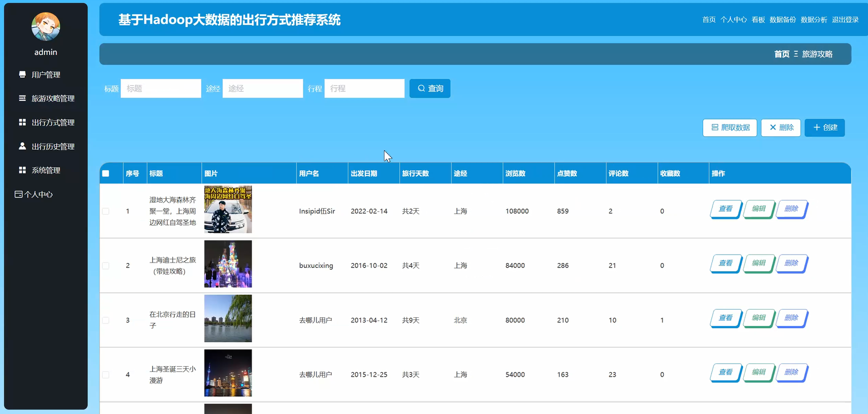Click the plus icon in 创建 button
Screen dimensions: 868x414
point(817,127)
